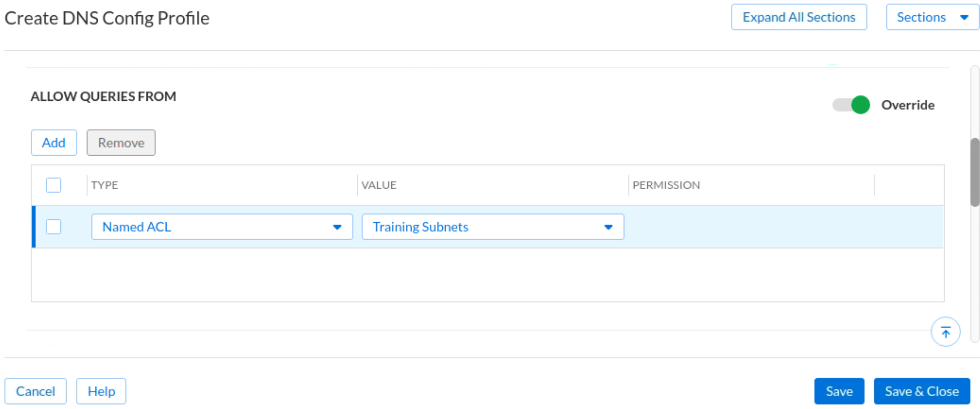Click the vertical scrollbar thumb

(974, 172)
